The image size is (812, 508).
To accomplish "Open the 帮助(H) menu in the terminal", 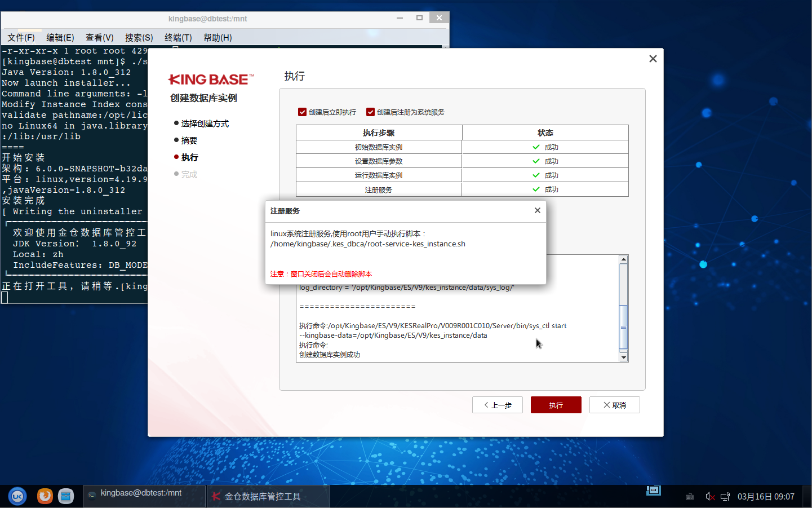I will click(218, 37).
